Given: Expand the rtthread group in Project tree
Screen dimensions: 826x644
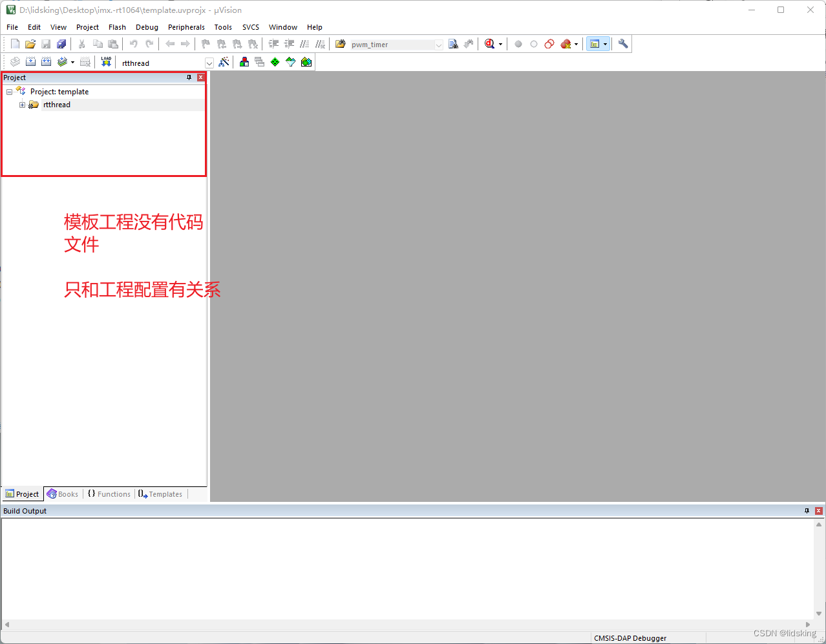Looking at the screenshot, I should click(x=21, y=104).
